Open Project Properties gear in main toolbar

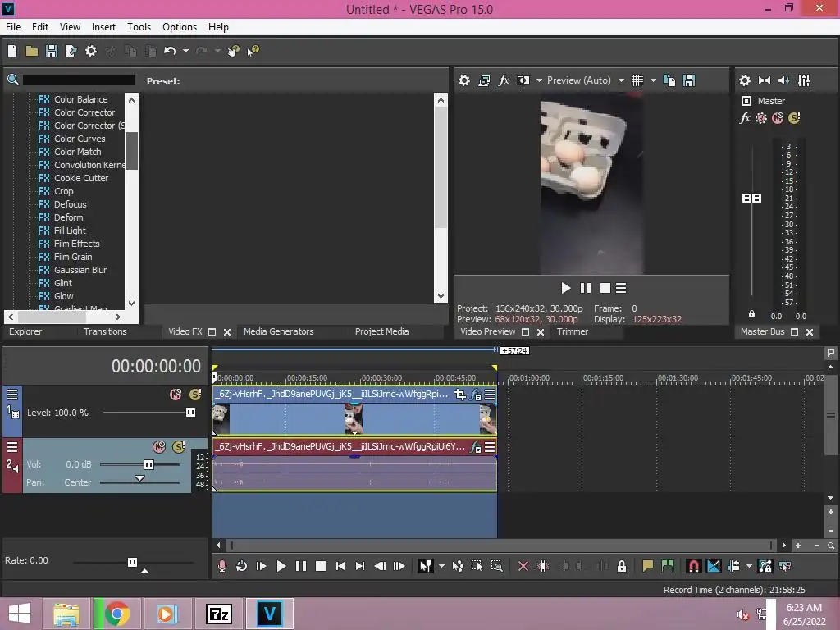point(91,51)
